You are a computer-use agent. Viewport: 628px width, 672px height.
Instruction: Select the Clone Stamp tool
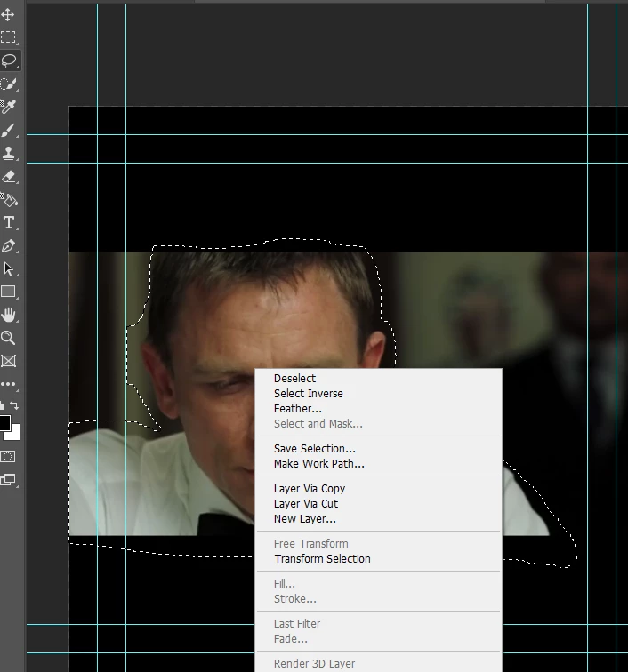(x=8, y=153)
